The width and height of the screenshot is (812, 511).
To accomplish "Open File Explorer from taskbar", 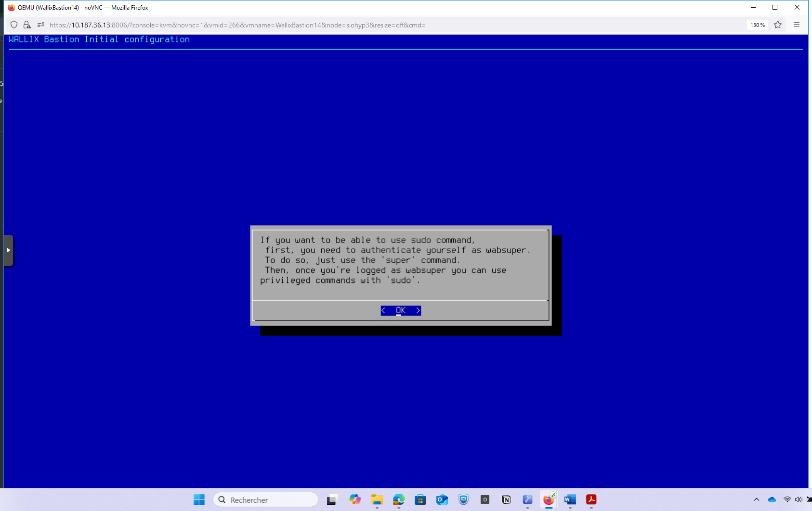I will coord(377,500).
